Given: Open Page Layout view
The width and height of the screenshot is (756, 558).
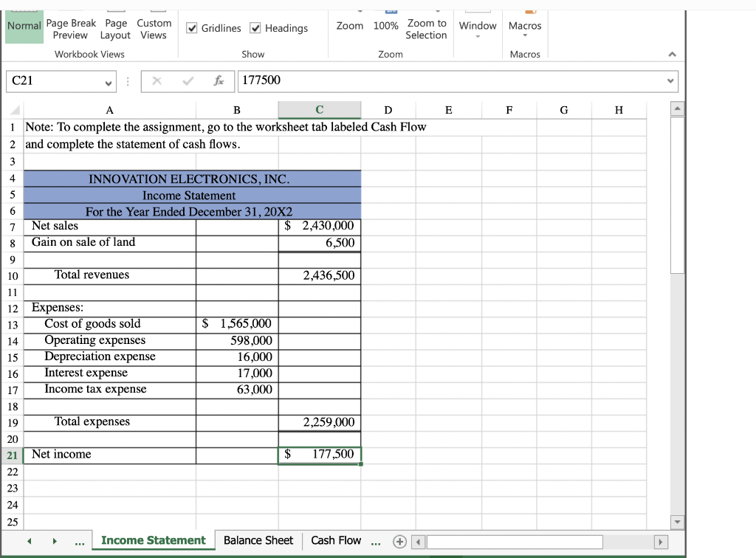Looking at the screenshot, I should [115, 28].
